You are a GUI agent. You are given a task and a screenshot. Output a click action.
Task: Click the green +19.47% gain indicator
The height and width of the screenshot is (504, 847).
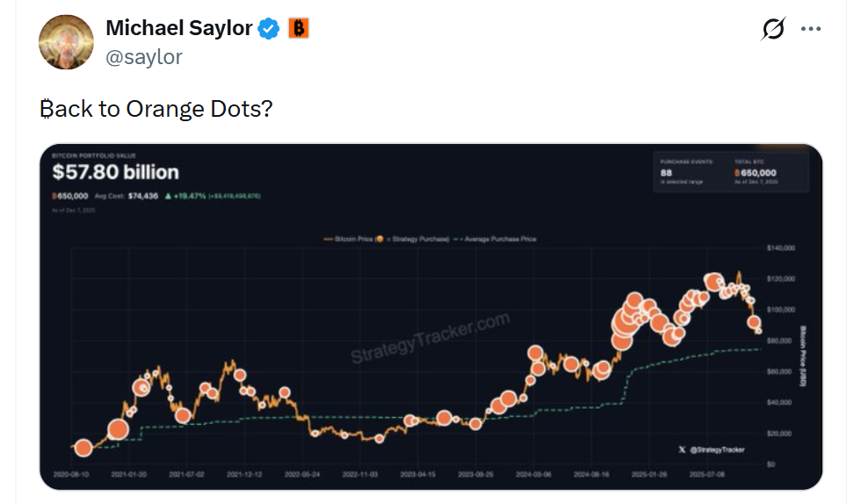(187, 196)
